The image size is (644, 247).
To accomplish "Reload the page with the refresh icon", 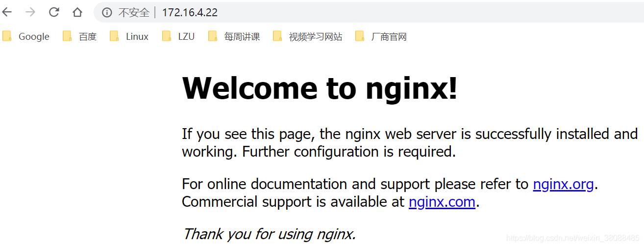I will click(x=54, y=12).
